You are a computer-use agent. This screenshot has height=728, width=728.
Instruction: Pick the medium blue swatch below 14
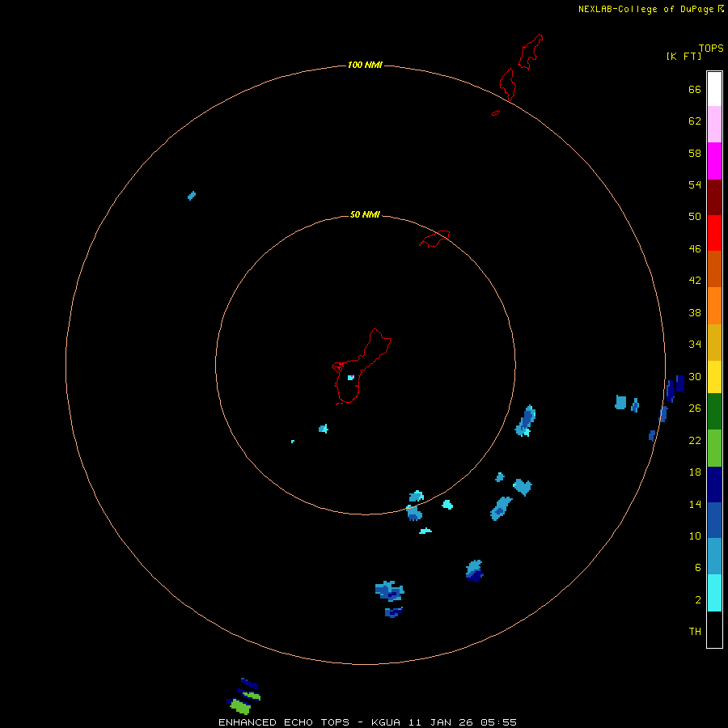point(714,520)
